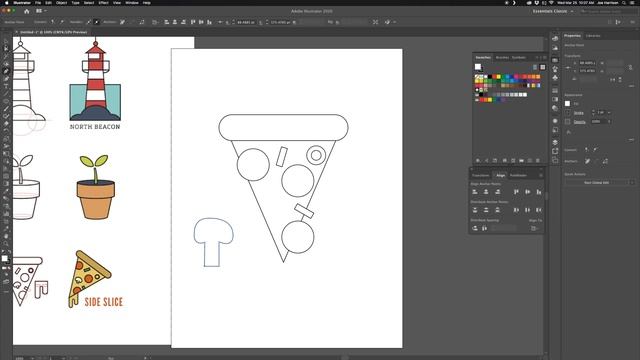This screenshot has width=640, height=360.
Task: Select the Paintbrush tool
Action: point(6,109)
